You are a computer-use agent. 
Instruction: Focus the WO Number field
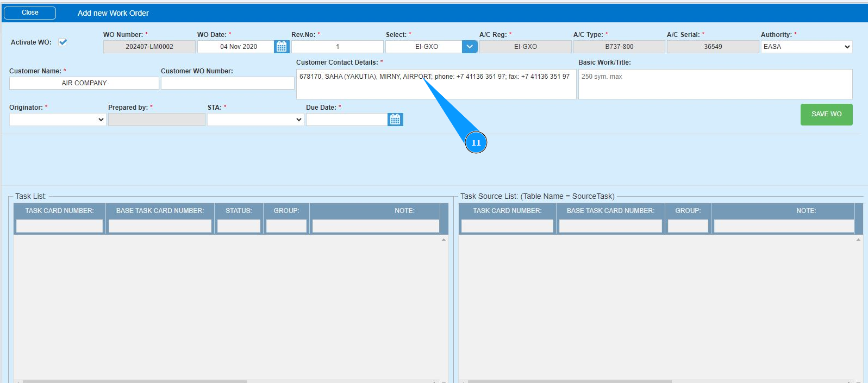pos(149,47)
